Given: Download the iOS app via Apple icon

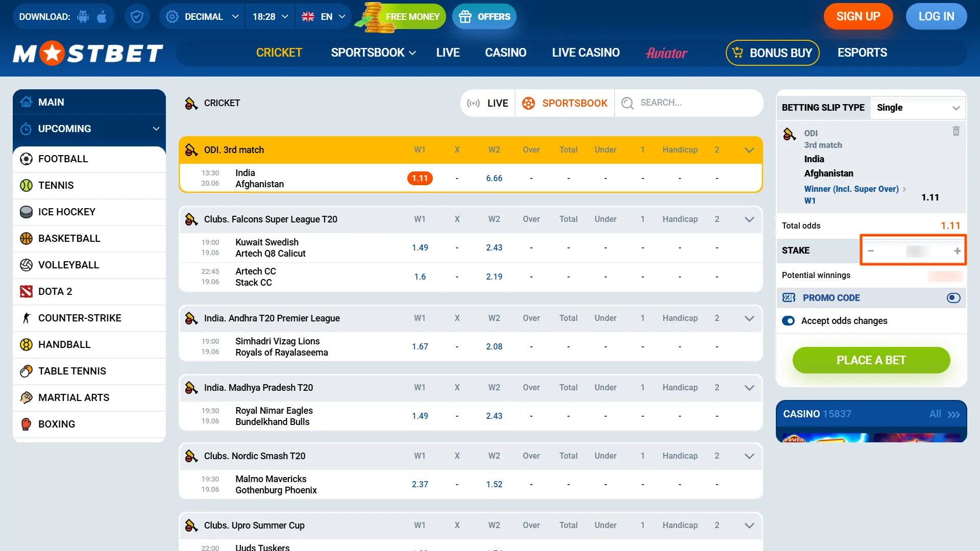Looking at the screenshot, I should click(x=102, y=17).
